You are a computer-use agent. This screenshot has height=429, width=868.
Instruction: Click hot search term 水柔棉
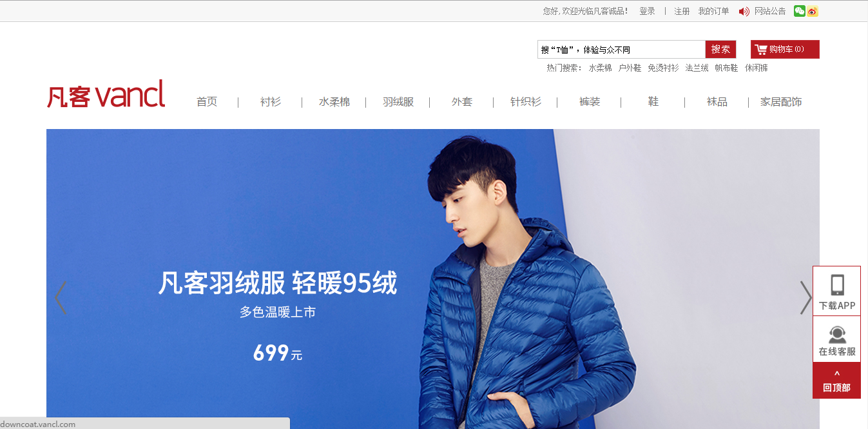pos(600,68)
